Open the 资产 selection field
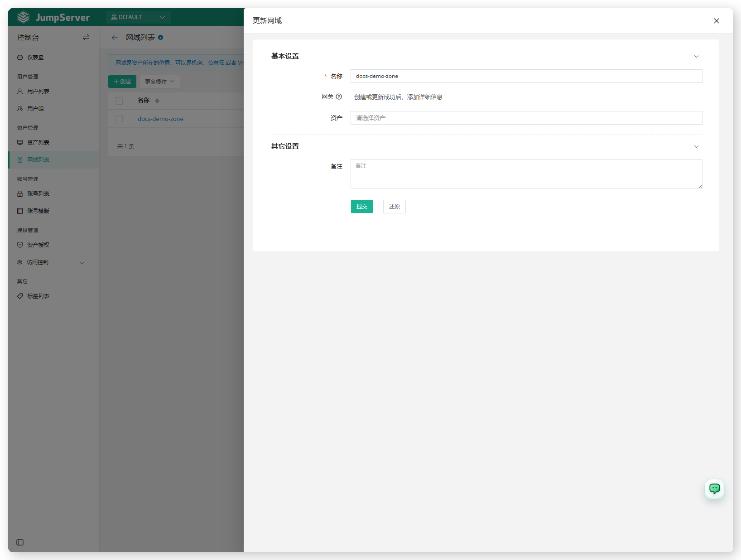The height and width of the screenshot is (560, 741). coord(526,118)
